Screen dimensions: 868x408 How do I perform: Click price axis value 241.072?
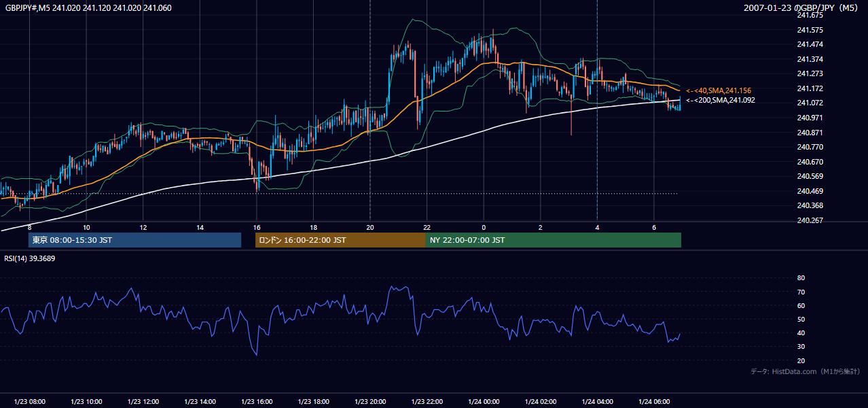810,103
